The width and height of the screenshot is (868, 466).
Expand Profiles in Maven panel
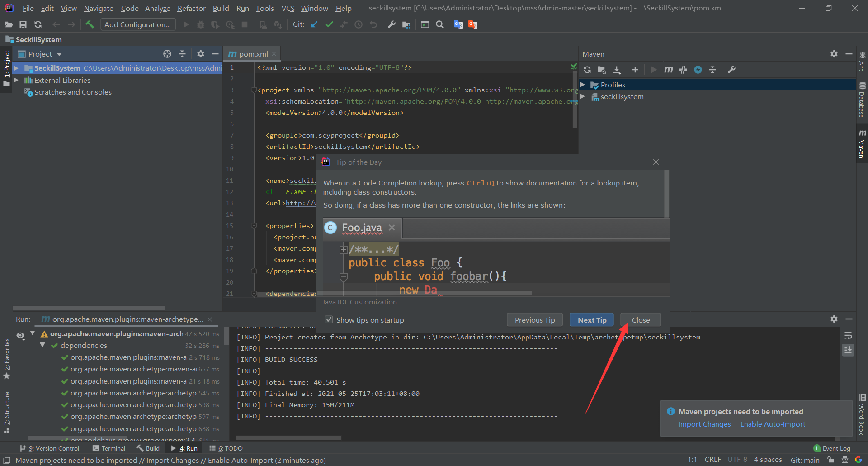(x=583, y=85)
